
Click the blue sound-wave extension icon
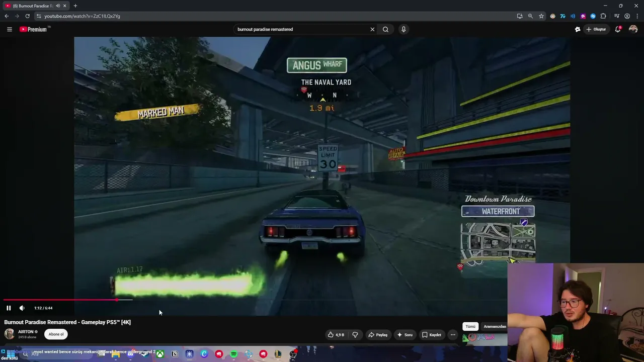coord(573,16)
